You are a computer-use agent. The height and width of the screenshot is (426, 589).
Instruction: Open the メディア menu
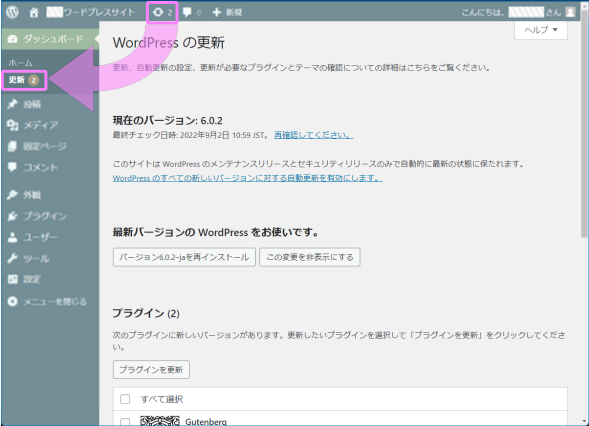(x=41, y=125)
